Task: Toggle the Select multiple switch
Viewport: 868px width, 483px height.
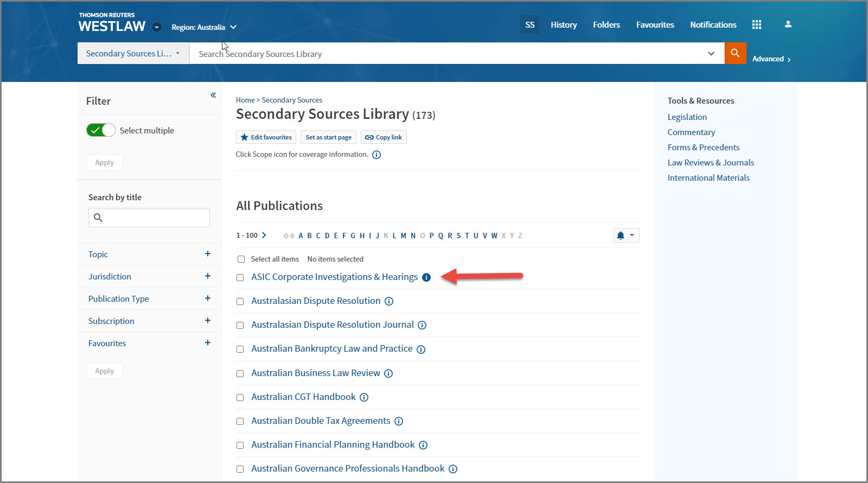Action: tap(101, 130)
